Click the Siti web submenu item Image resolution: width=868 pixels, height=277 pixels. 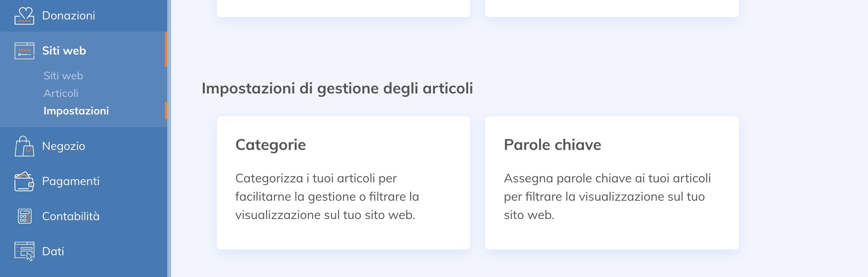[63, 76]
